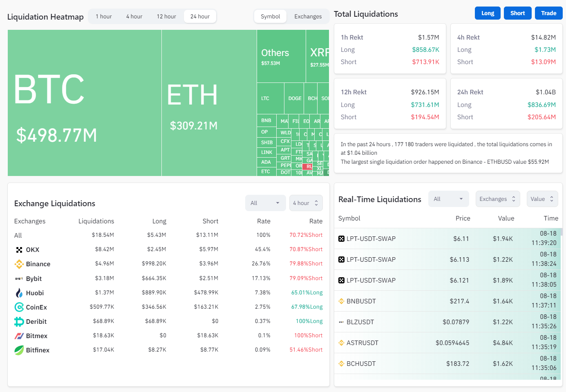
Task: Click the Time column header
Action: coord(551,218)
